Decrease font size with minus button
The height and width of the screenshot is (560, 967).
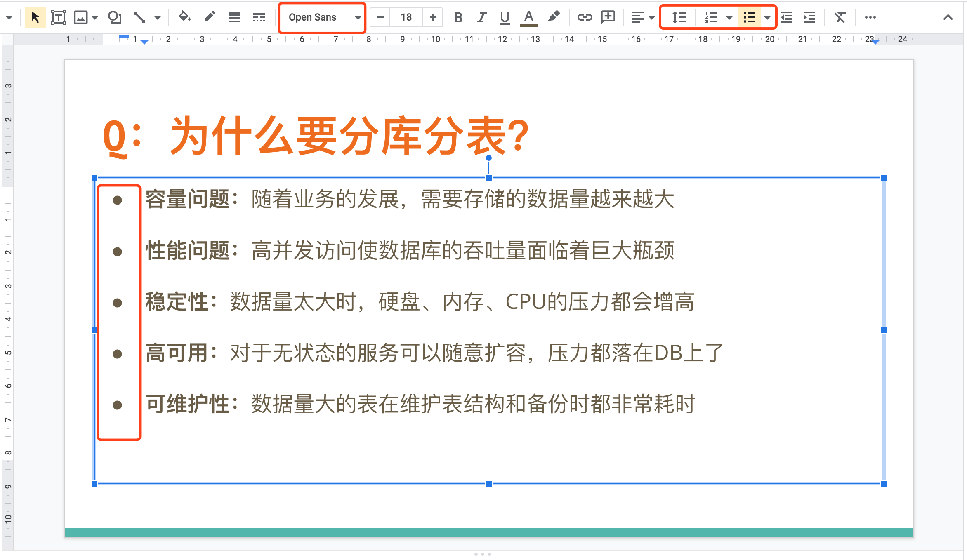click(x=380, y=17)
